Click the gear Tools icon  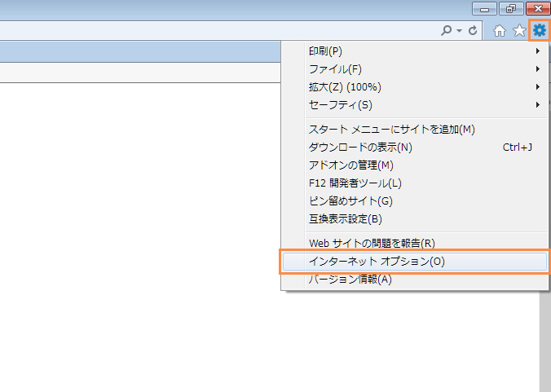click(539, 31)
